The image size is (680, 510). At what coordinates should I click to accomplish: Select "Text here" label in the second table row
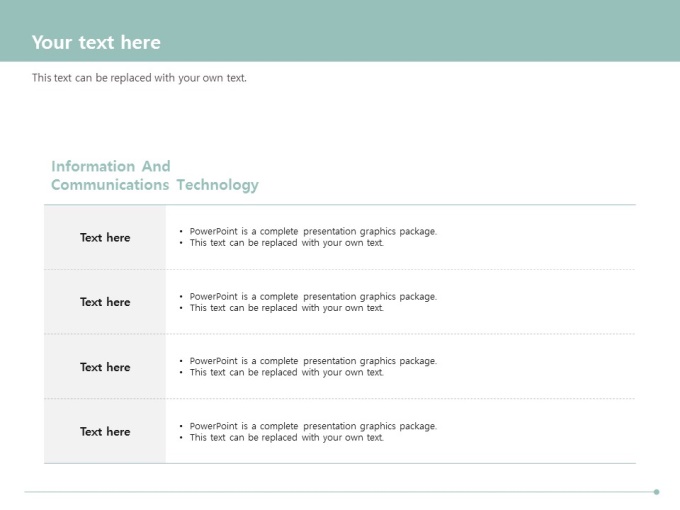105,302
